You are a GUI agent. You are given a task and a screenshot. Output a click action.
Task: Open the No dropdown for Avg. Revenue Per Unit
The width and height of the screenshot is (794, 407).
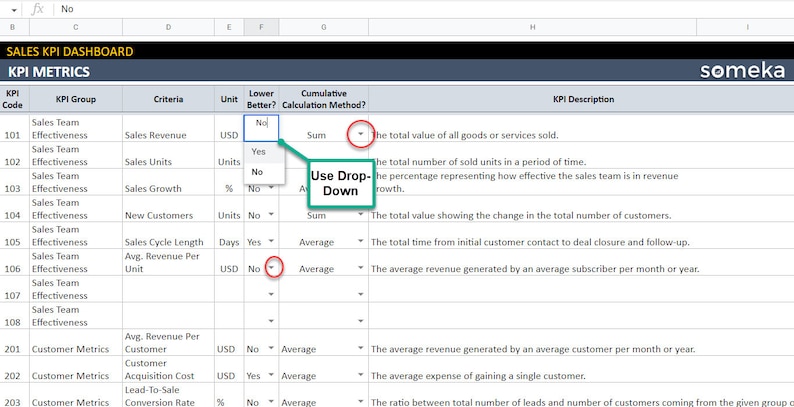pyautogui.click(x=271, y=268)
